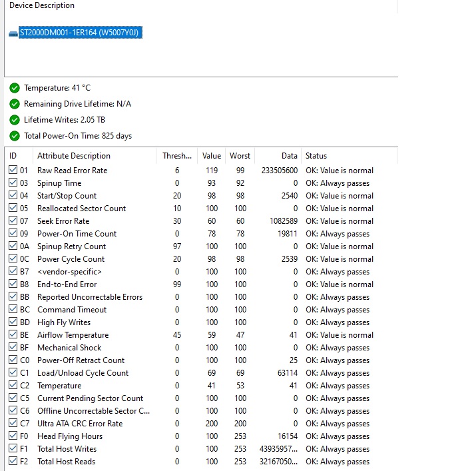Sort by Attribute Description column header
The height and width of the screenshot is (471, 476).
point(95,156)
